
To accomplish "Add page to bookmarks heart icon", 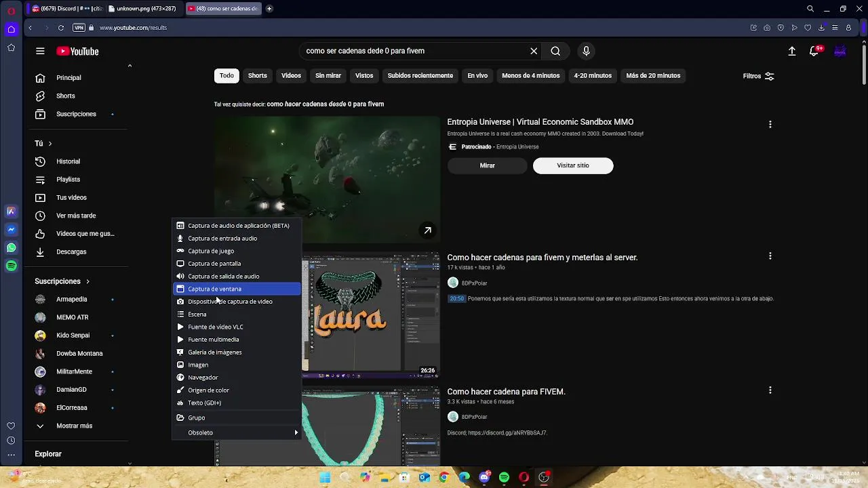I will pyautogui.click(x=808, y=28).
